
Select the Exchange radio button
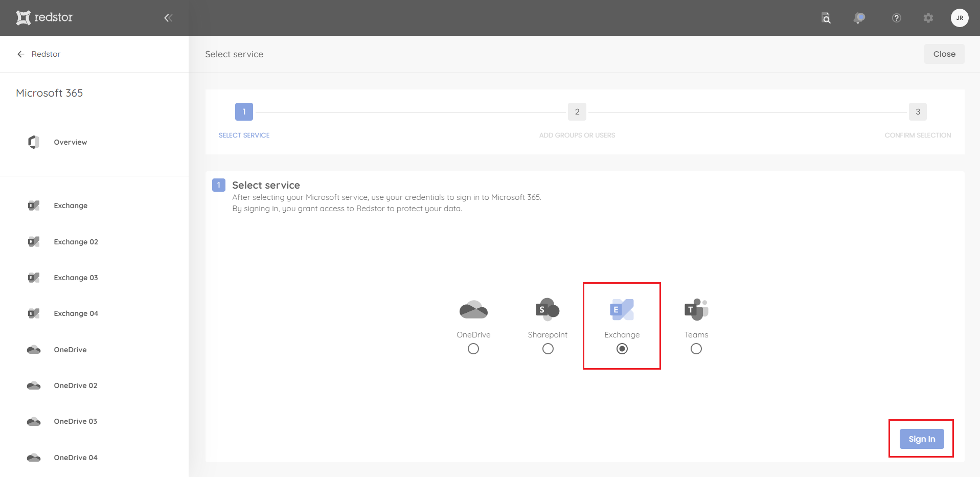coord(622,349)
